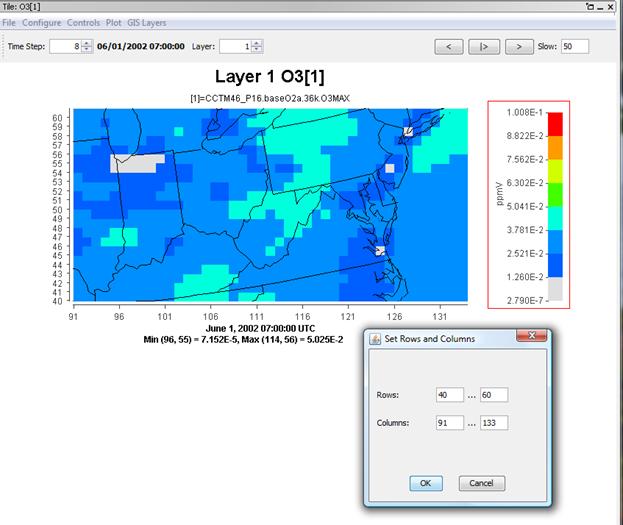
Task: Step forward with the > button
Action: [x=519, y=46]
